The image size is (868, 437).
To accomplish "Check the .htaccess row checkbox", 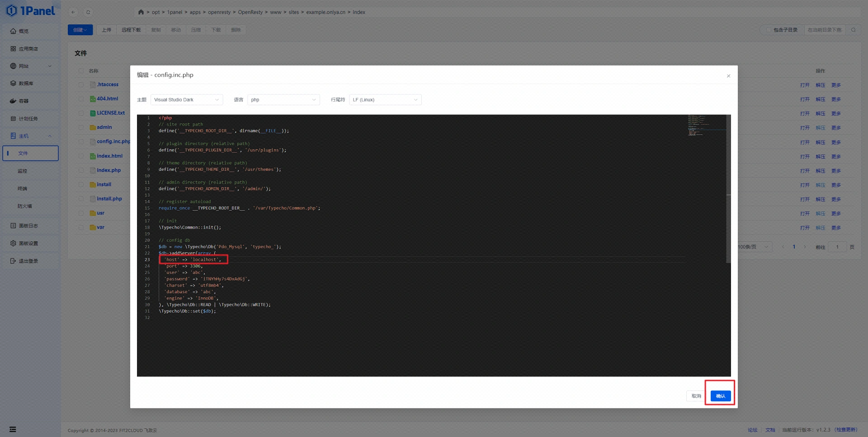I will click(81, 85).
